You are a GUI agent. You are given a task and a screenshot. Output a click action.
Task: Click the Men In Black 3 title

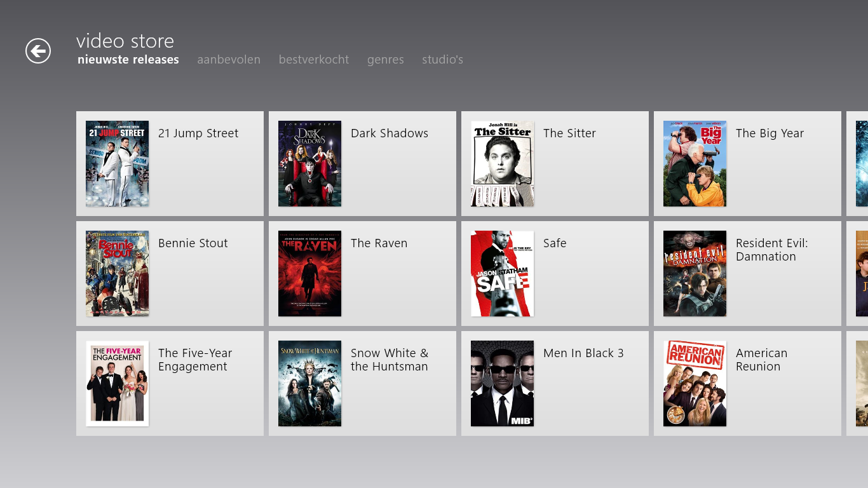coord(583,353)
